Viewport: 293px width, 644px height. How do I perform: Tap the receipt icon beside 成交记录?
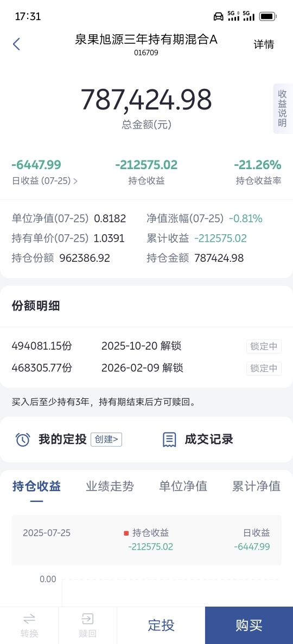[169, 440]
